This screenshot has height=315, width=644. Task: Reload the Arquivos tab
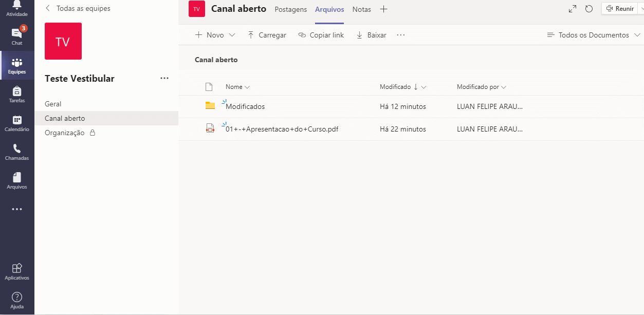click(x=589, y=9)
